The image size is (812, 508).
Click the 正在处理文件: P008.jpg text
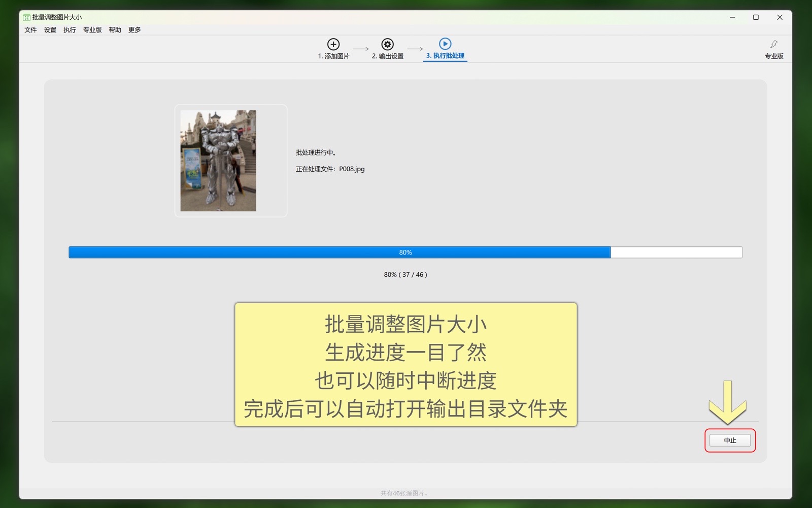(x=330, y=169)
